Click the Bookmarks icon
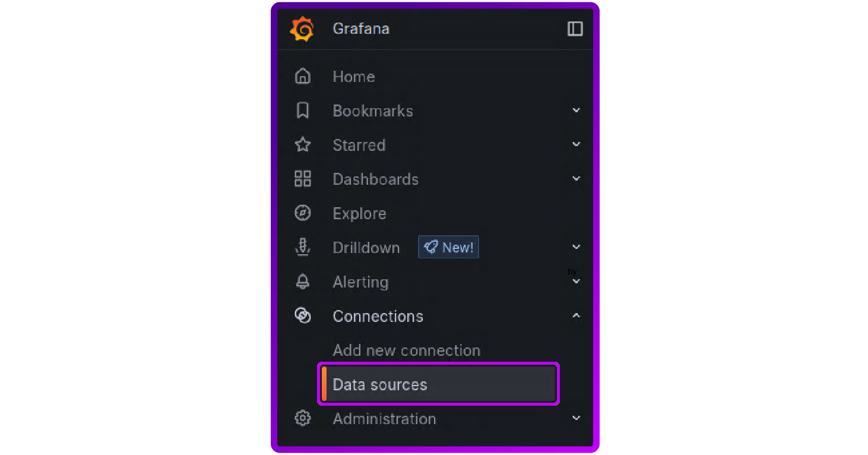Image resolution: width=868 pixels, height=455 pixels. (x=303, y=110)
